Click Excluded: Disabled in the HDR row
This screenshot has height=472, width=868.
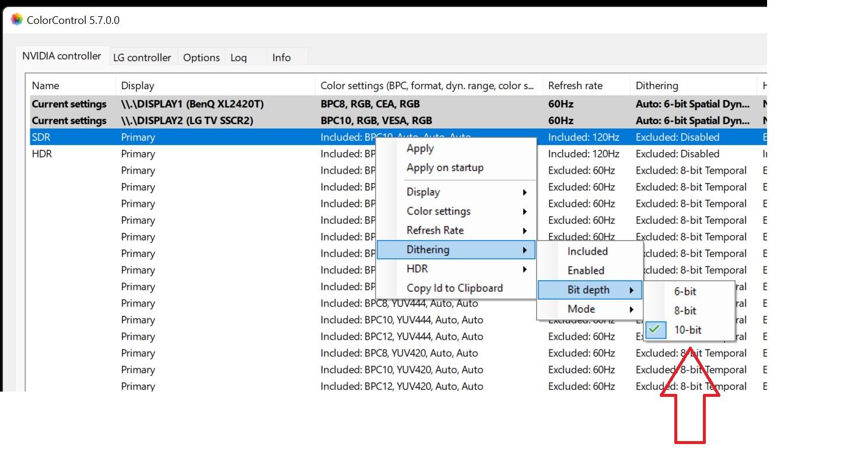[677, 154]
